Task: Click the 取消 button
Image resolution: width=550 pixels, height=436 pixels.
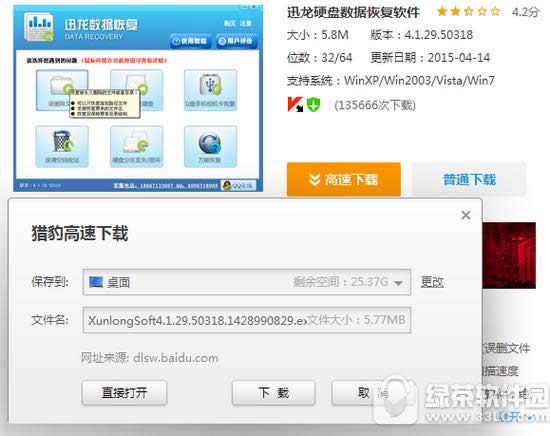Action: (373, 393)
